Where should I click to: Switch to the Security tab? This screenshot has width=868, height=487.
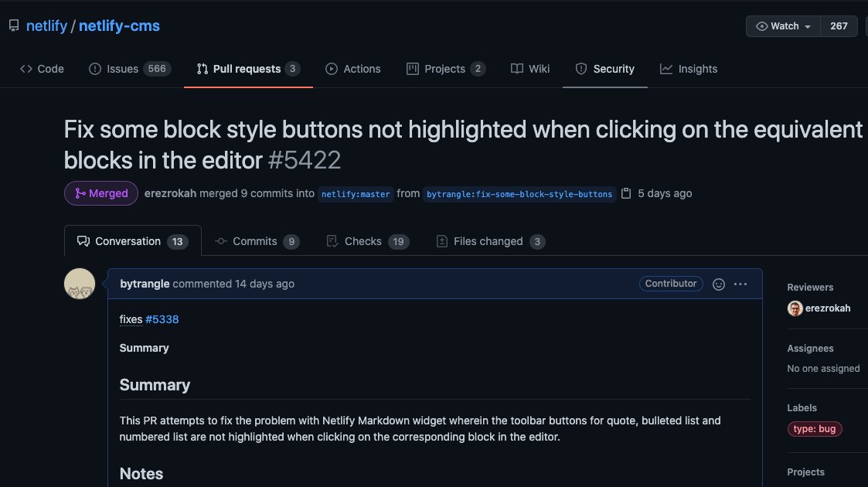(605, 69)
